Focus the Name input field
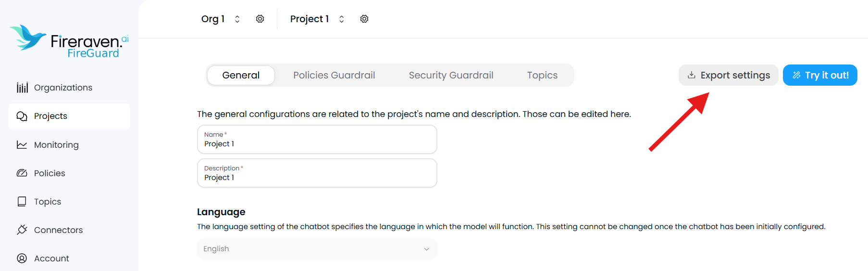Viewport: 868px width, 271px height. (317, 139)
